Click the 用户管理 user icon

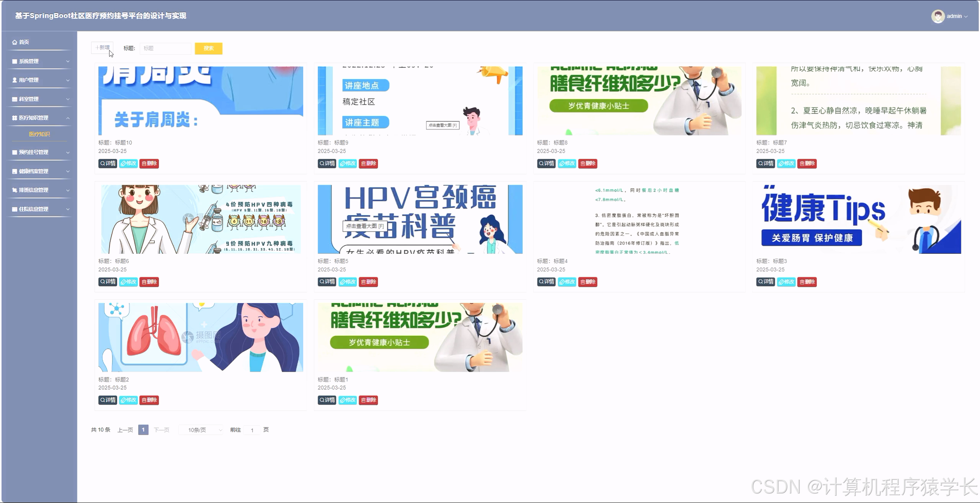[14, 80]
